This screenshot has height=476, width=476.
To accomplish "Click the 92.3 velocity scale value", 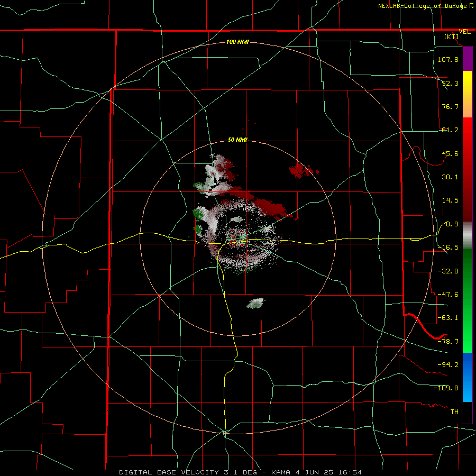I will pos(450,83).
